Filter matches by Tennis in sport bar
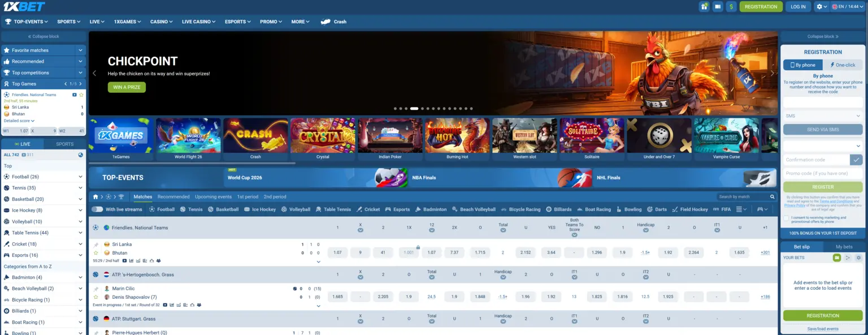868x335 pixels. pyautogui.click(x=191, y=209)
